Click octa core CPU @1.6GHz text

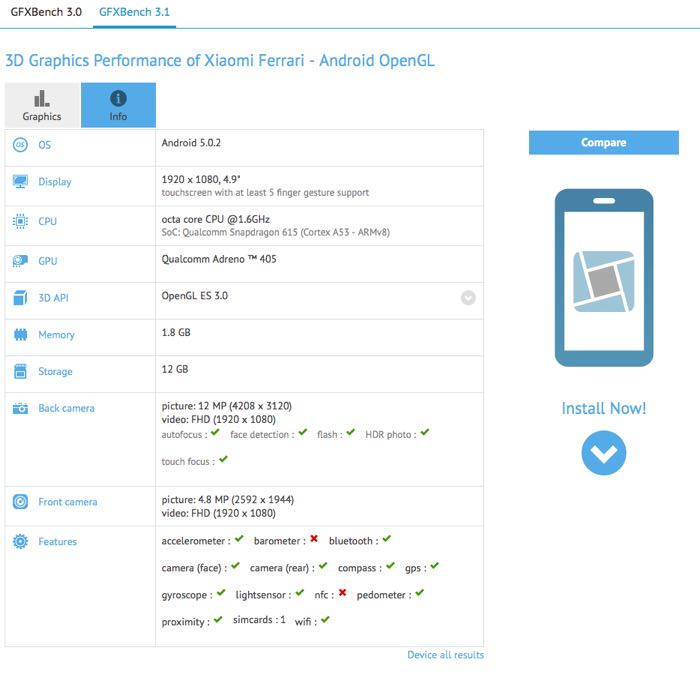click(216, 219)
